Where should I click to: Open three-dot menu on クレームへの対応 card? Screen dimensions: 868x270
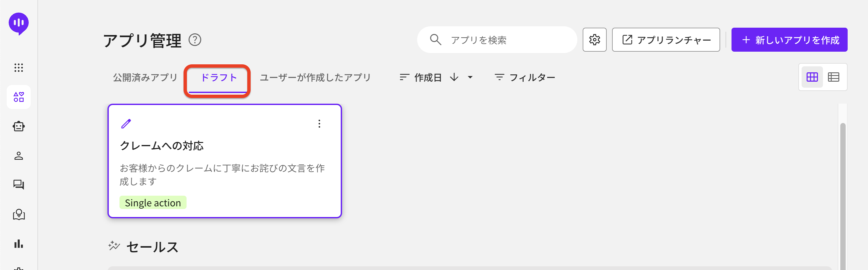[x=319, y=124]
